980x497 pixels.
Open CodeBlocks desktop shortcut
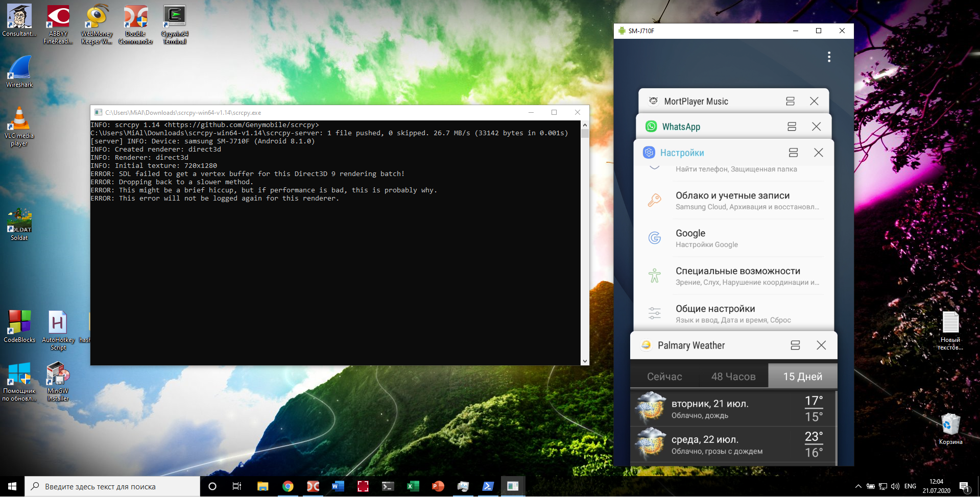pyautogui.click(x=19, y=327)
